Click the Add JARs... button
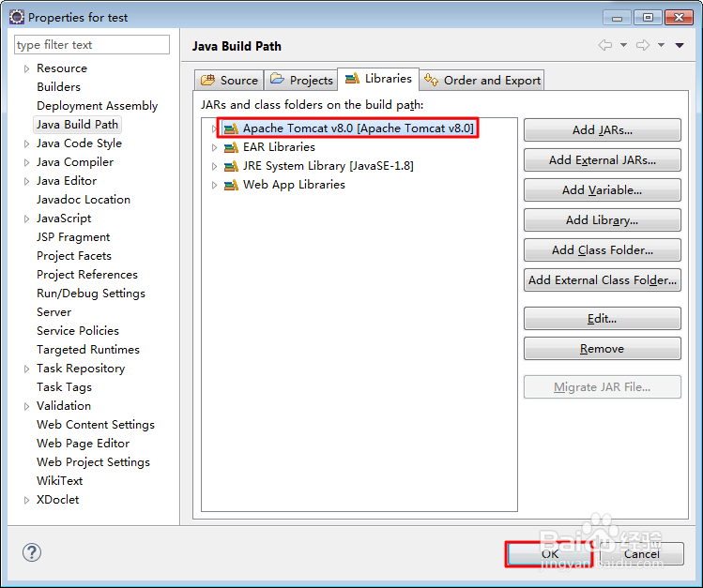The height and width of the screenshot is (588, 703). pyautogui.click(x=603, y=130)
